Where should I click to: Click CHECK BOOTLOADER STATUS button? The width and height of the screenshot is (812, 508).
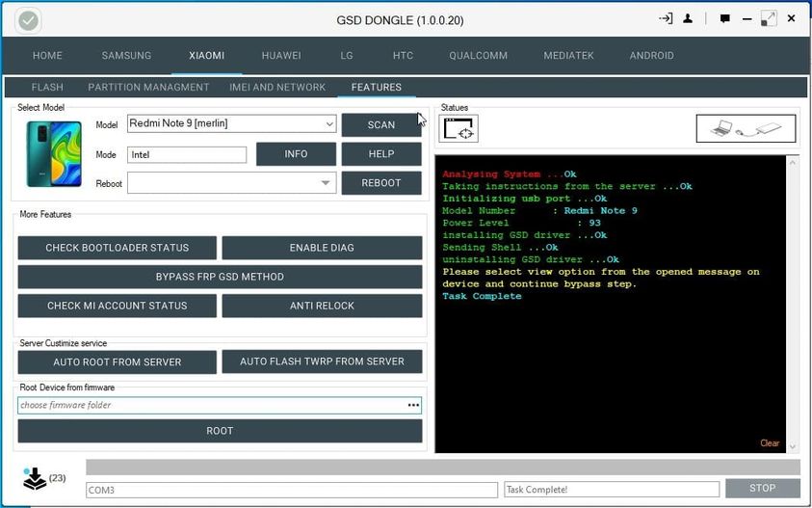tap(118, 248)
